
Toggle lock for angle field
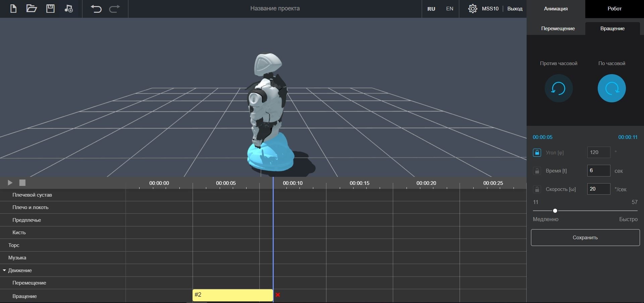(537, 153)
